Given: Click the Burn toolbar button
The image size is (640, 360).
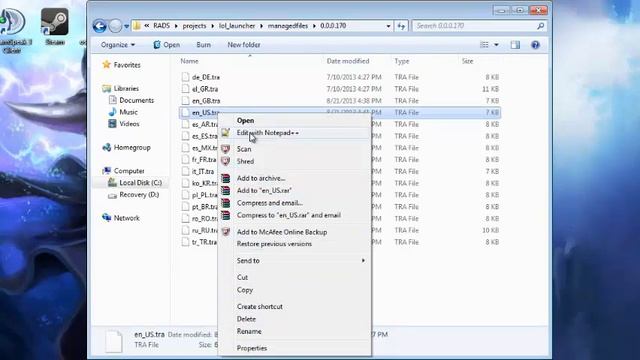Looking at the screenshot, I should (203, 45).
